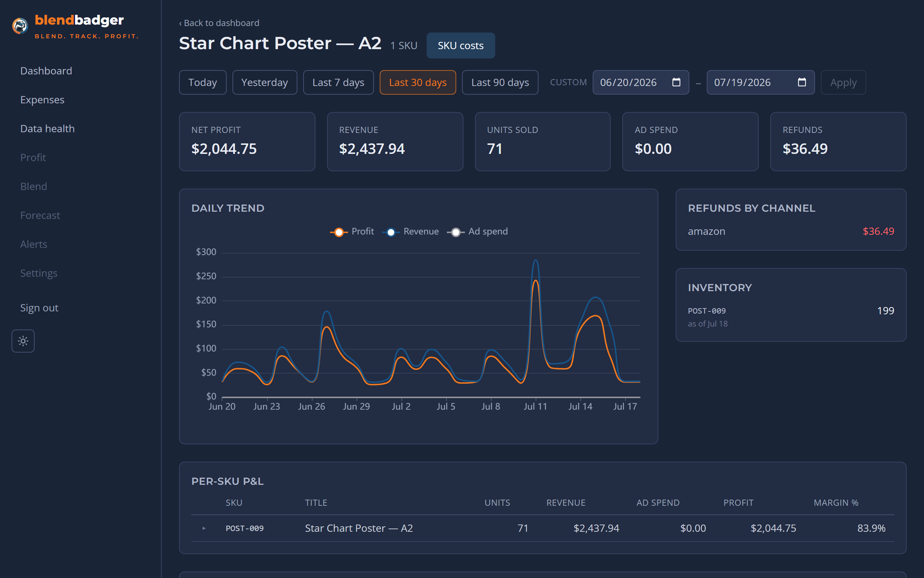Screen dimensions: 924x578
Task: Click the inventory count 199
Action: (885, 311)
